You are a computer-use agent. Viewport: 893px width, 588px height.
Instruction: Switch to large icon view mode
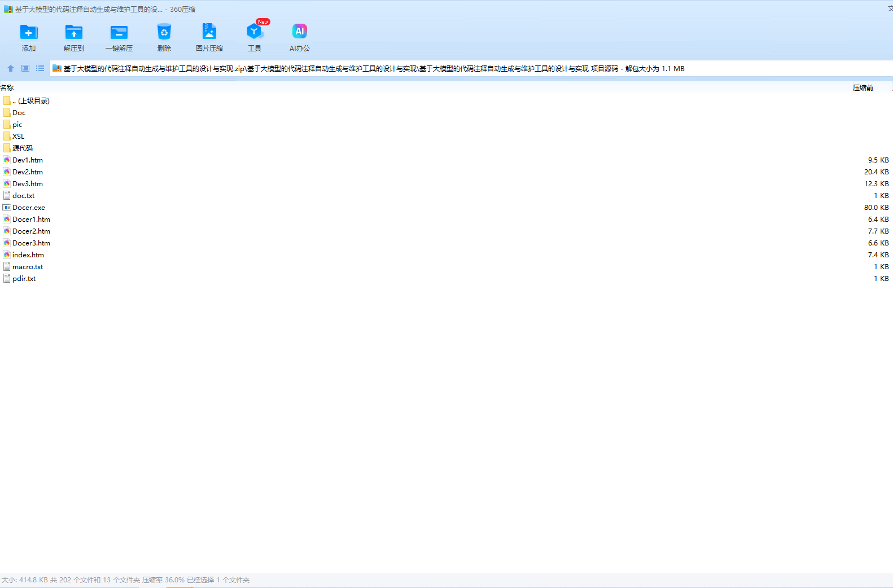click(x=25, y=68)
